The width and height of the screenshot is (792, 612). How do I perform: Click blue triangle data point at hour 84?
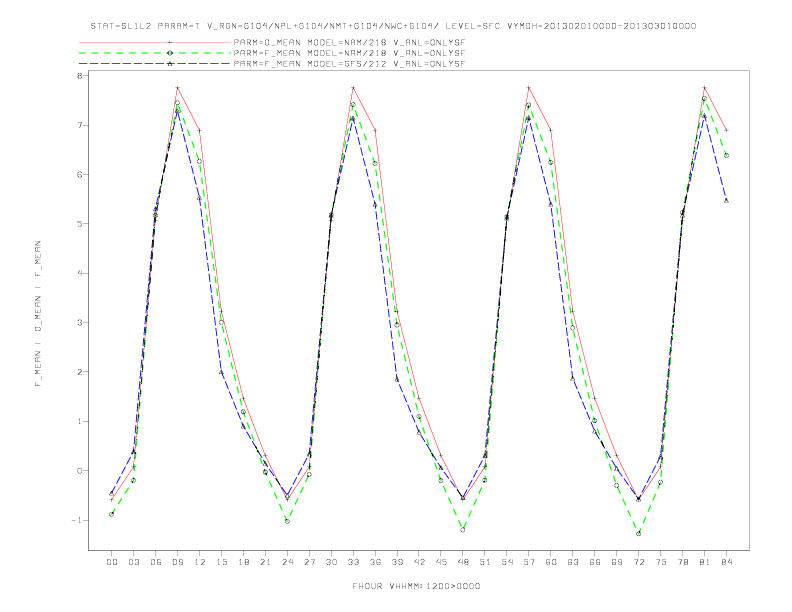pyautogui.click(x=726, y=200)
